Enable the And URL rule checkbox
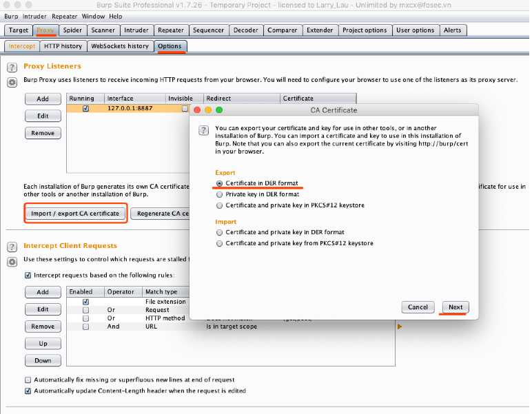The width and height of the screenshot is (532, 414). 86,327
